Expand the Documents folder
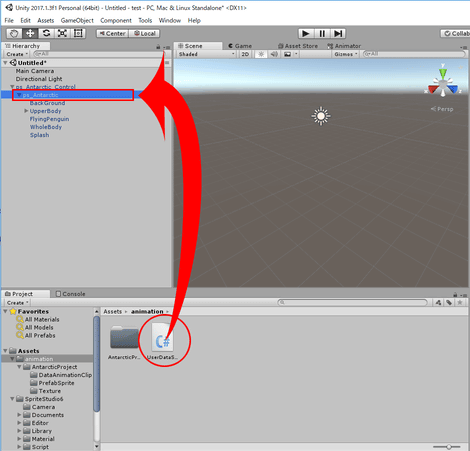 tap(19, 415)
